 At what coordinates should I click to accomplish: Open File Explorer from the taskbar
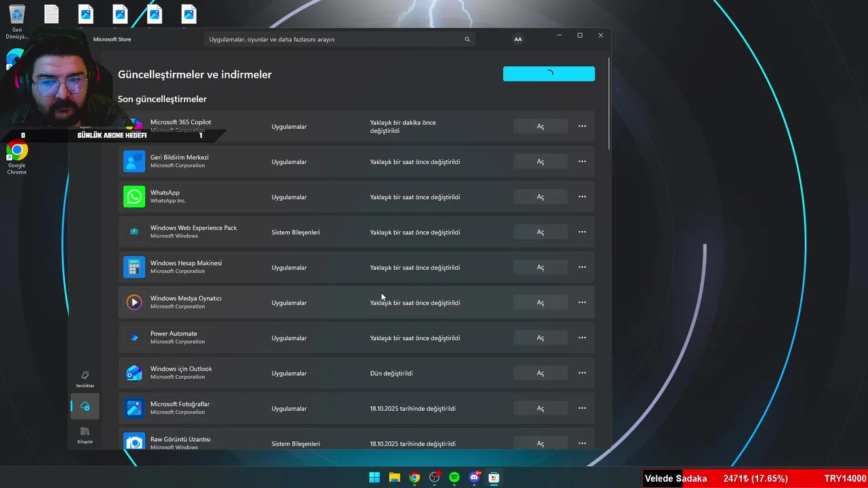click(x=395, y=477)
